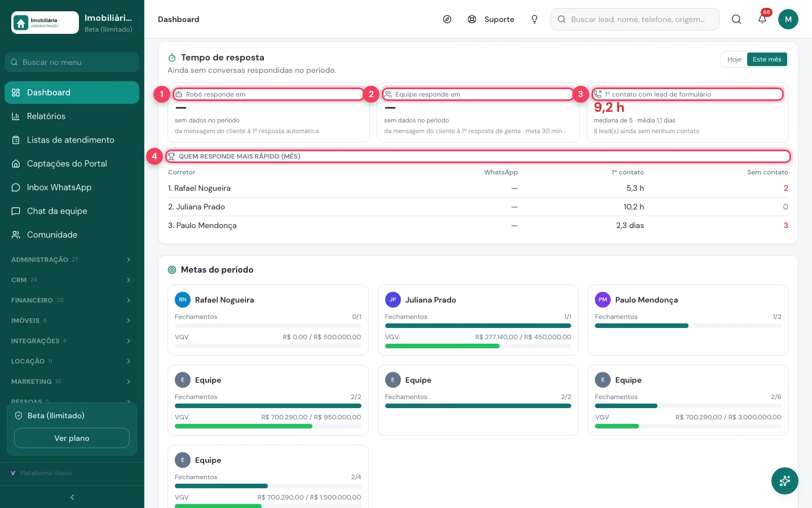
Task: Open Comunidade in sidebar
Action: click(72, 235)
